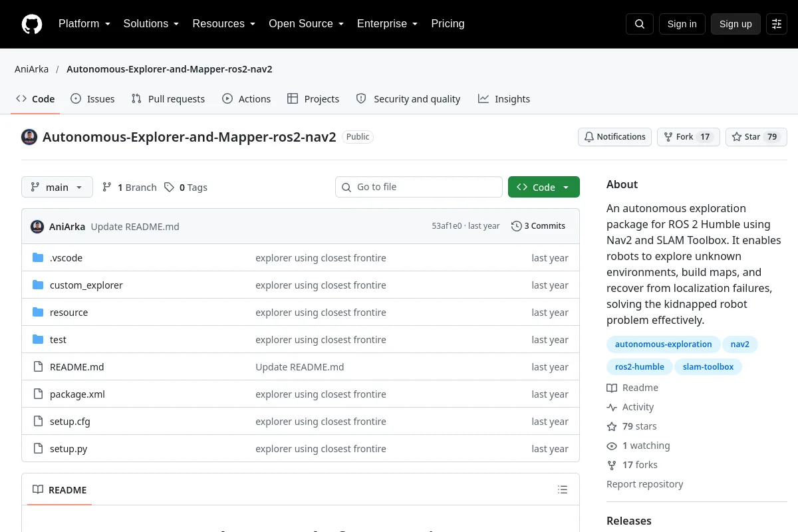
Task: Expand the Platform menu
Action: coord(84,24)
